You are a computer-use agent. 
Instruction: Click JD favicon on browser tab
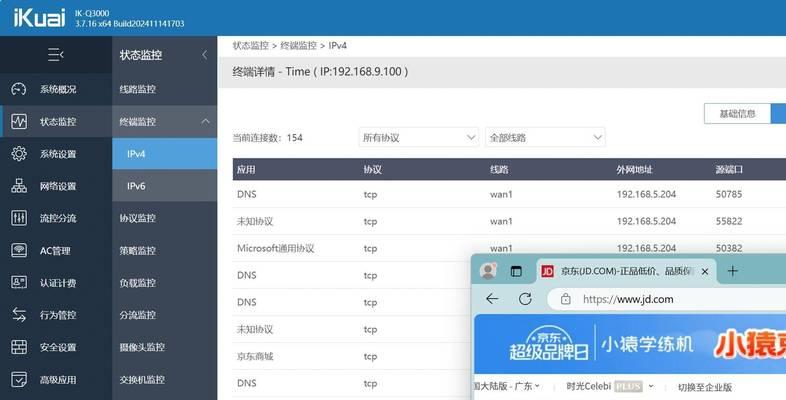(x=547, y=272)
